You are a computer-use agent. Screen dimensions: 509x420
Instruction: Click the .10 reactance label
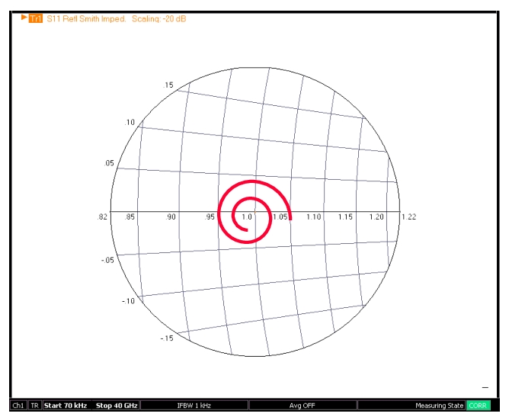pyautogui.click(x=130, y=122)
